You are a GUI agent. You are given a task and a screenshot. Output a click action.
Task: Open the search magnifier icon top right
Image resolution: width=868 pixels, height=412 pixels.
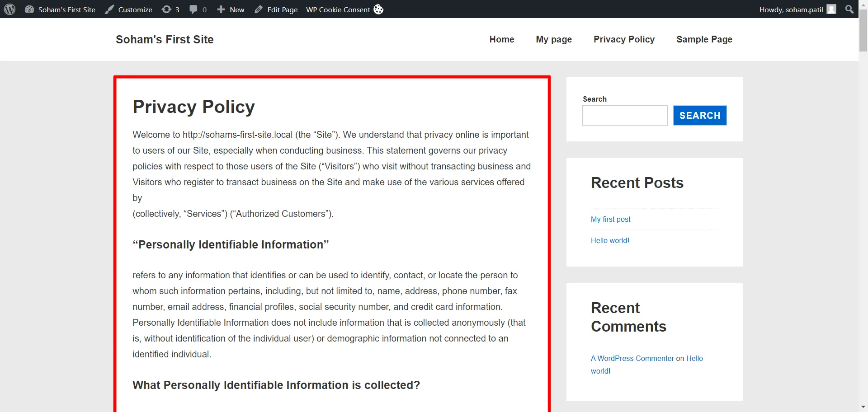point(849,9)
